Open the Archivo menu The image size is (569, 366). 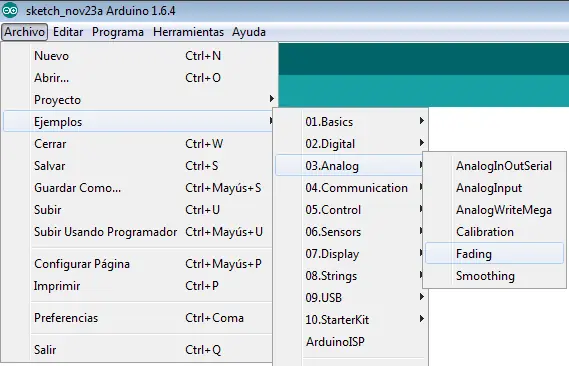(x=24, y=32)
